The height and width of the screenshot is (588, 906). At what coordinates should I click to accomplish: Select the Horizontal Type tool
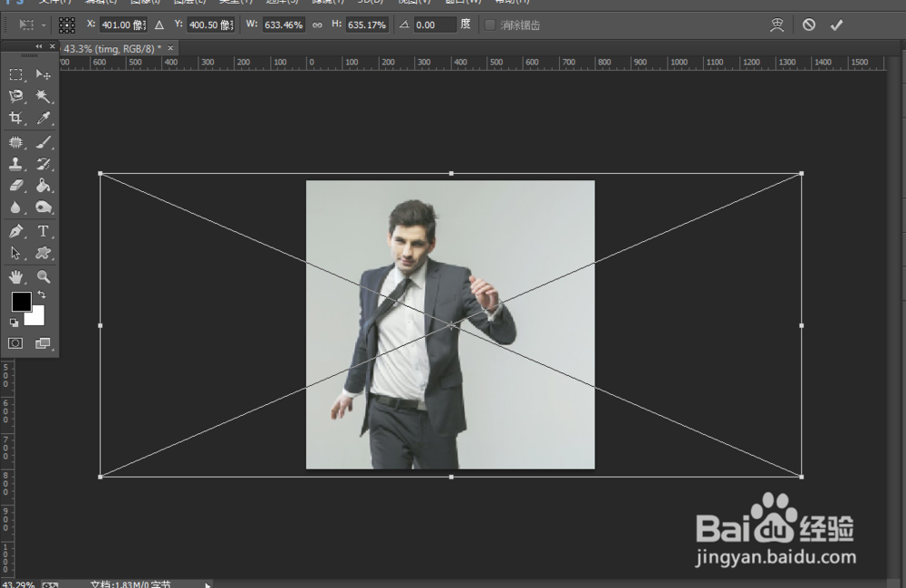(43, 232)
